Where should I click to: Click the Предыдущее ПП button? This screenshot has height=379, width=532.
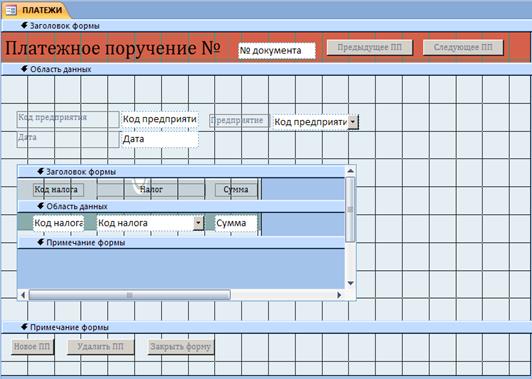[x=369, y=48]
